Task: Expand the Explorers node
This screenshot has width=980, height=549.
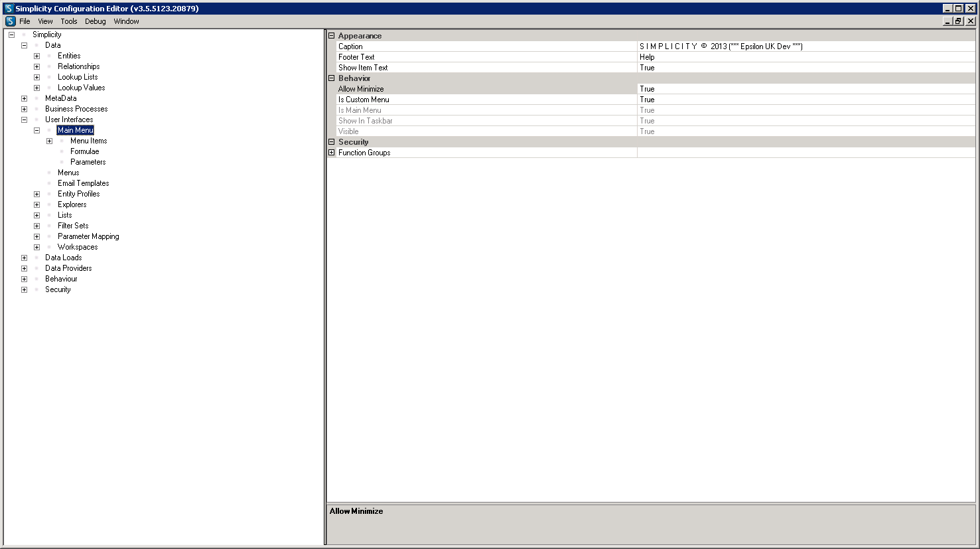Action: tap(36, 204)
